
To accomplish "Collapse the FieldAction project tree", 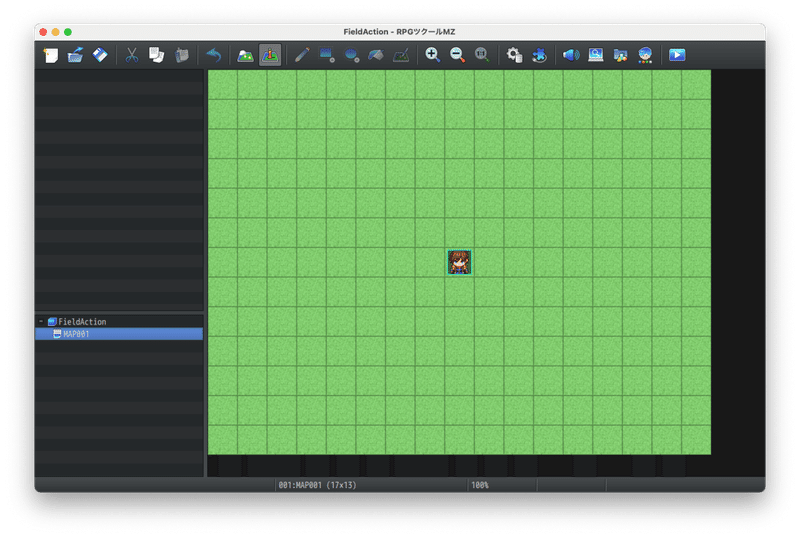I will coord(41,322).
